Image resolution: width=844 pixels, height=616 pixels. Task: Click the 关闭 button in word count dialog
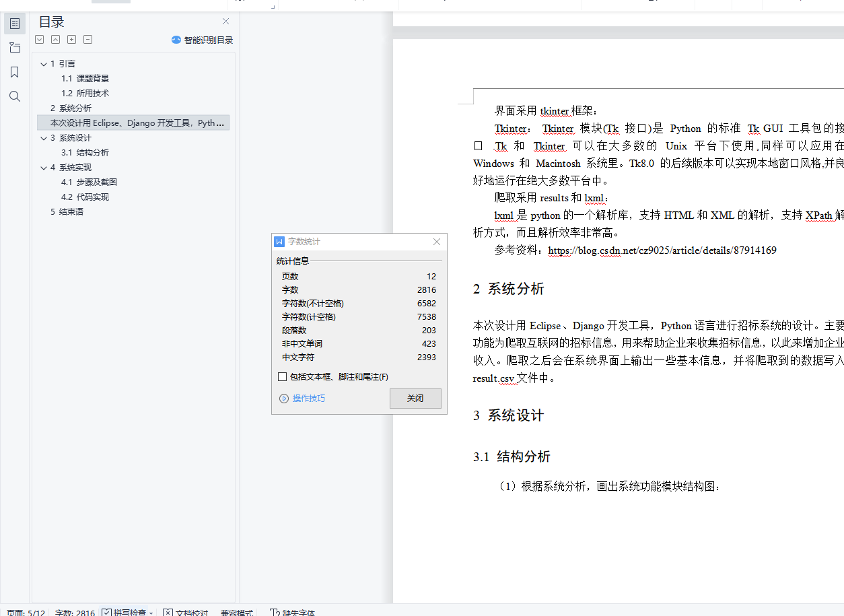[415, 399]
